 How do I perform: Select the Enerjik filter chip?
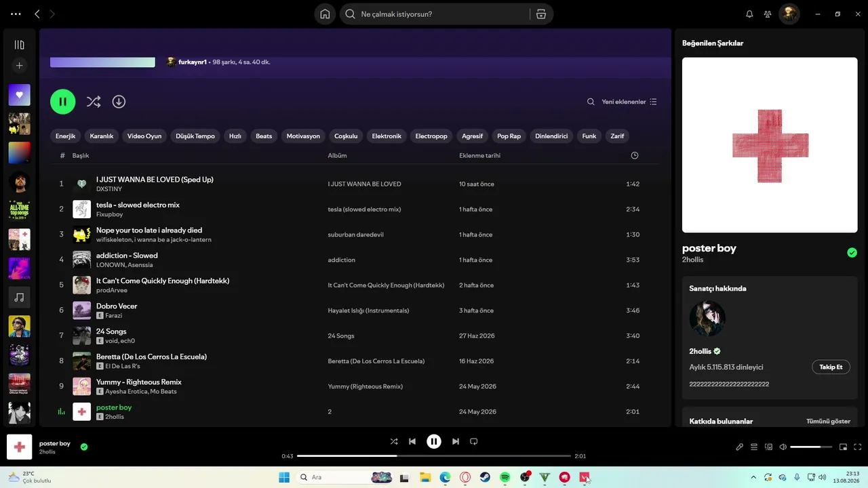[x=65, y=136]
